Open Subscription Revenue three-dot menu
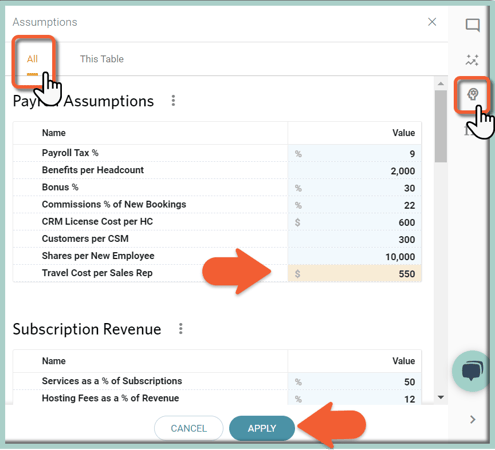The image size is (495, 450). pos(181,329)
